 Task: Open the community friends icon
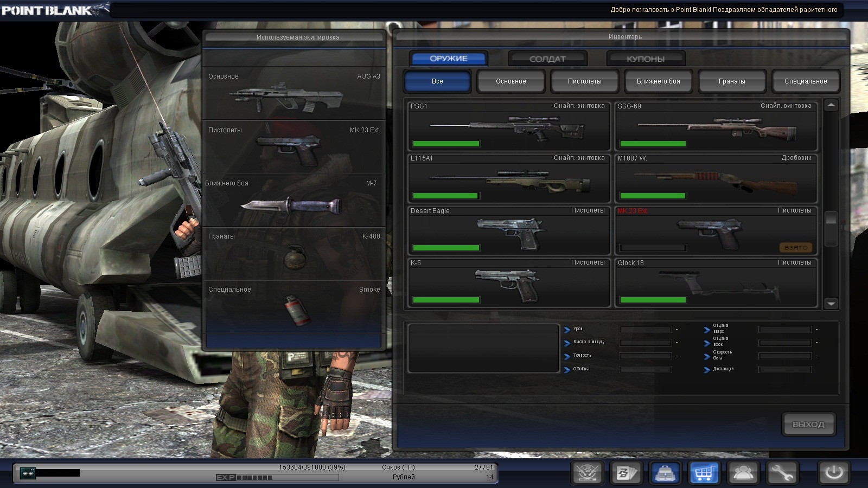[742, 473]
